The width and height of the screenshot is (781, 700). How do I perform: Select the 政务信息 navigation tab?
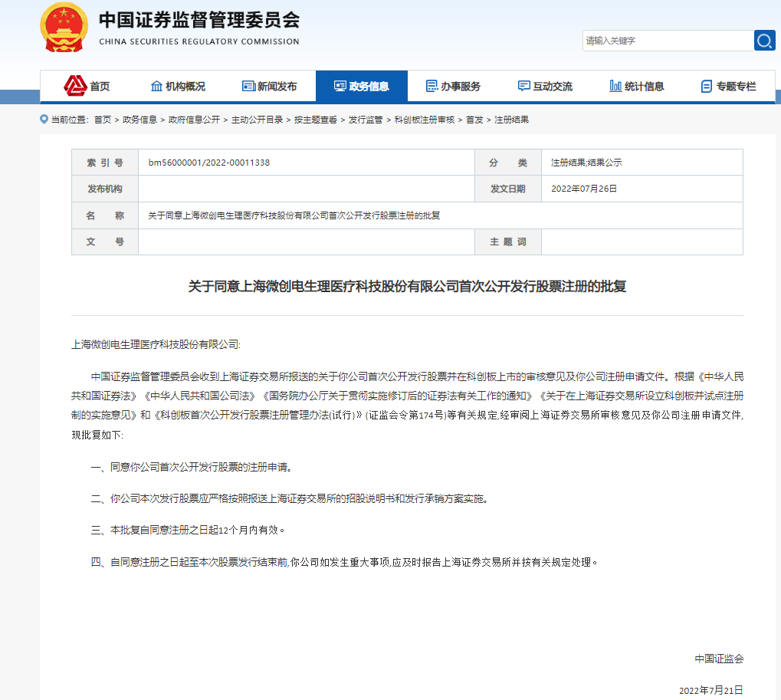coord(362,86)
